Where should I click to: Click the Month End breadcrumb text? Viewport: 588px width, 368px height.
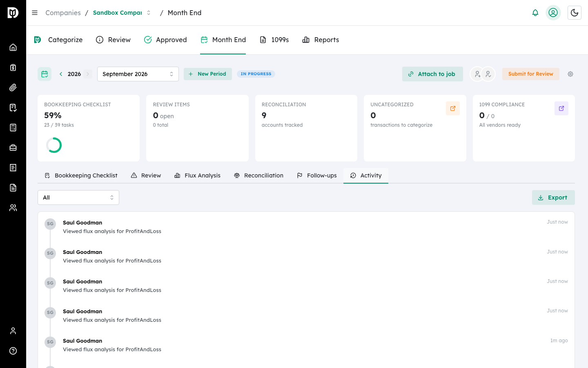click(185, 13)
